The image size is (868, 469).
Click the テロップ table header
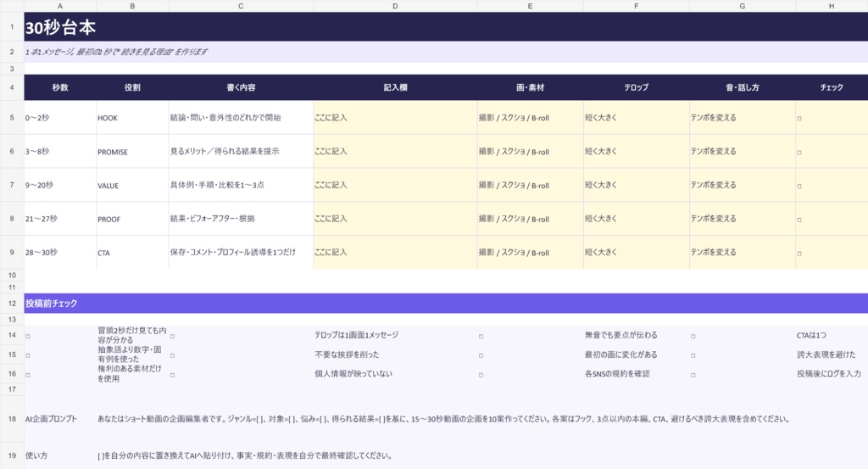pyautogui.click(x=636, y=87)
